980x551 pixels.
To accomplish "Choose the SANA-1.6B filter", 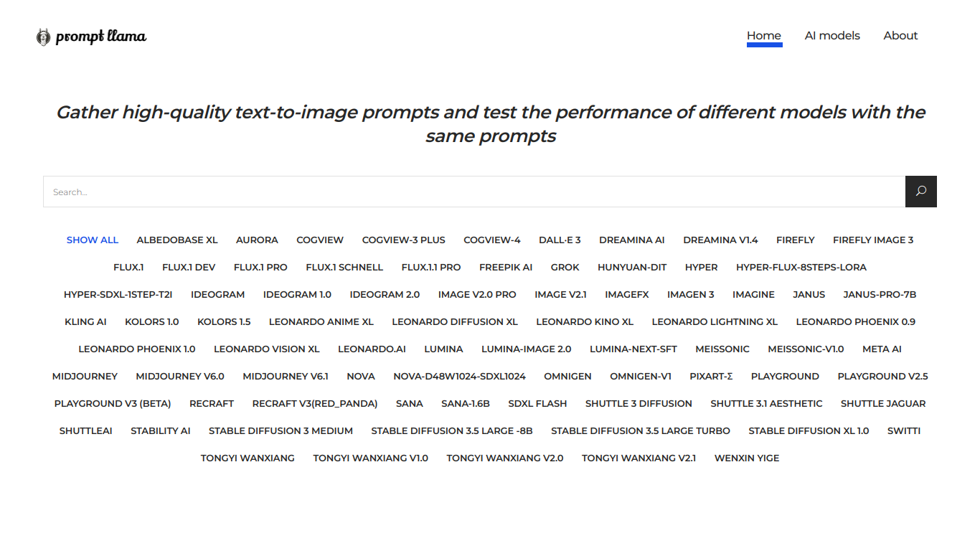I will pos(466,404).
